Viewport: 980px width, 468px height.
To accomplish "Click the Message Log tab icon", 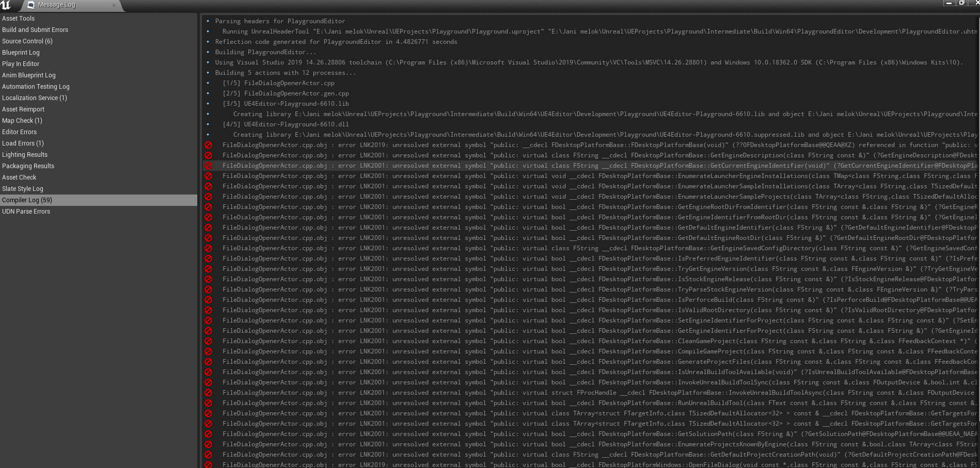I will tap(31, 5).
